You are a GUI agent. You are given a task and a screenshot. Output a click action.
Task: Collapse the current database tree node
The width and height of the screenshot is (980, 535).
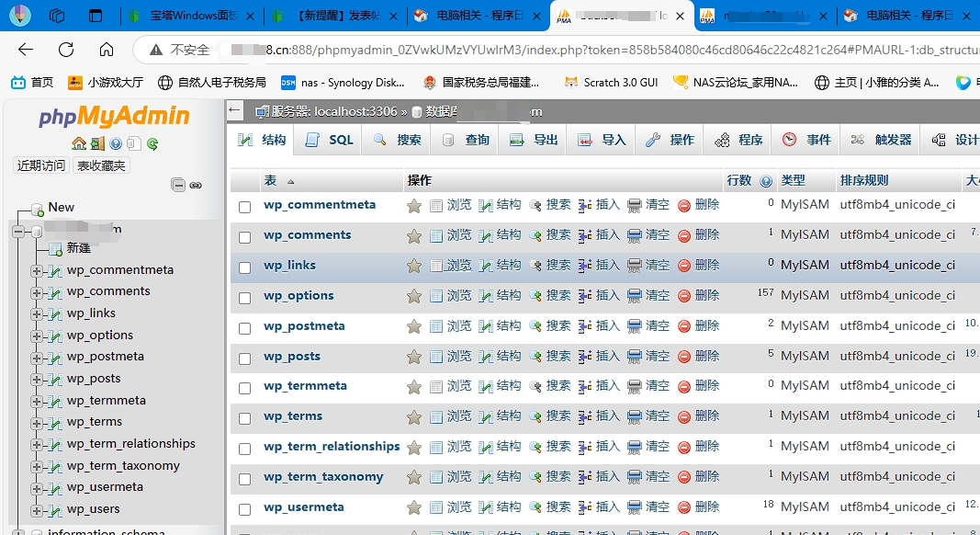(18, 232)
